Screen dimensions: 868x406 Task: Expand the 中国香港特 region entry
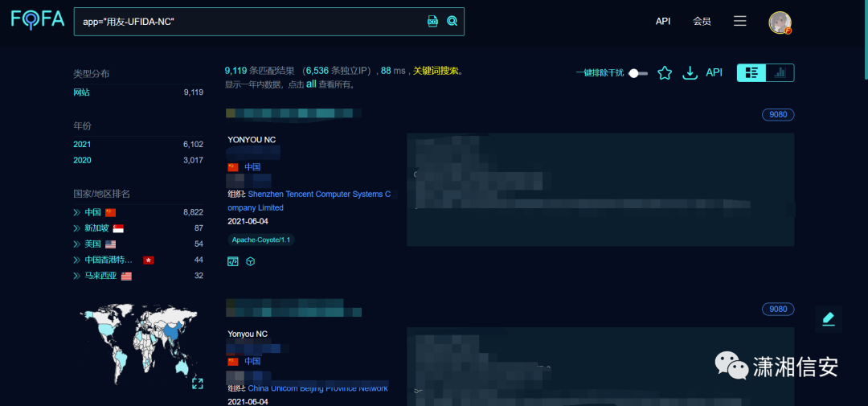point(77,260)
